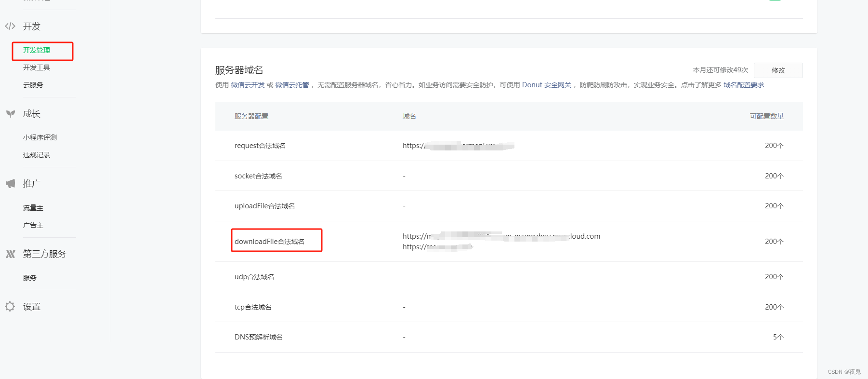Click the 服务器域名 heading
This screenshot has height=379, width=868.
point(239,70)
